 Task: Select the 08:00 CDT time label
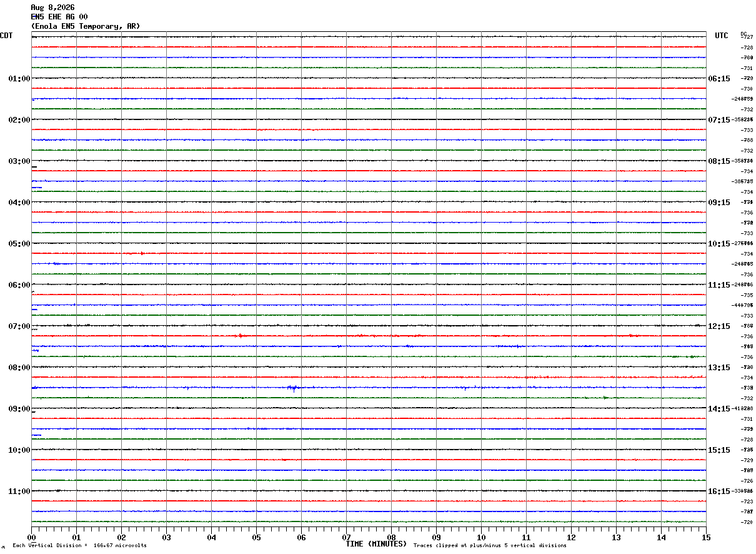click(19, 368)
